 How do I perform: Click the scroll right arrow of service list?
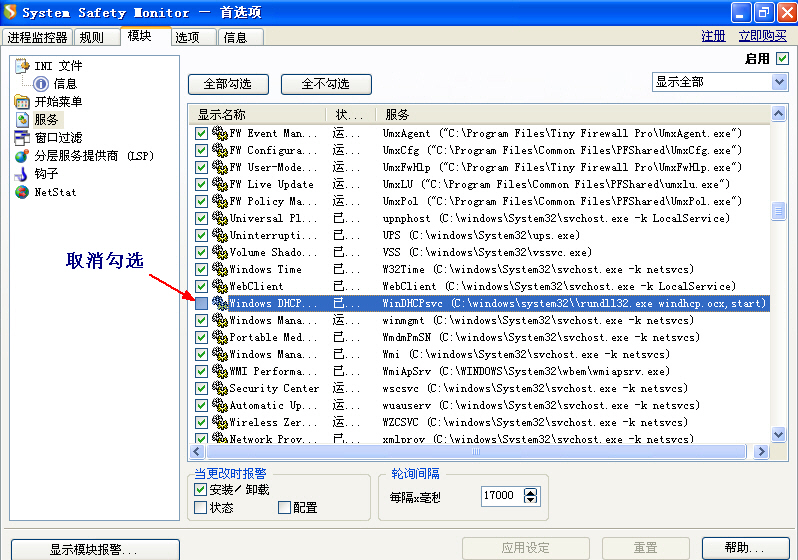[x=760, y=452]
